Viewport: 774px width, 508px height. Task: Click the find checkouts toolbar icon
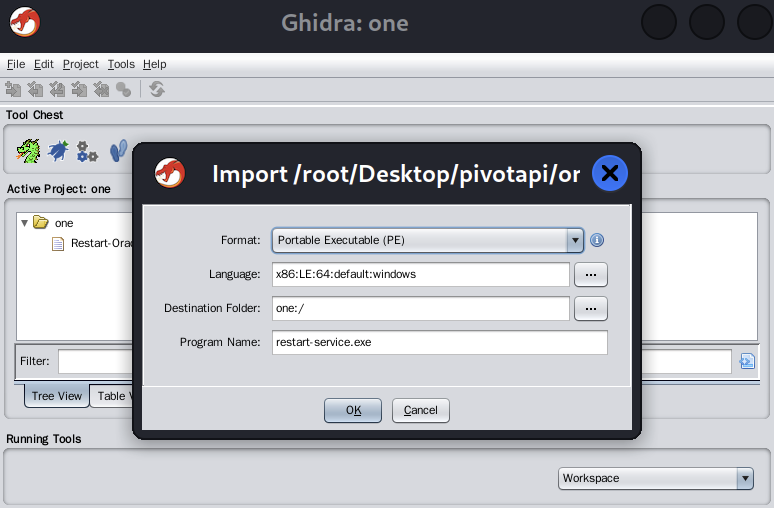[123, 89]
